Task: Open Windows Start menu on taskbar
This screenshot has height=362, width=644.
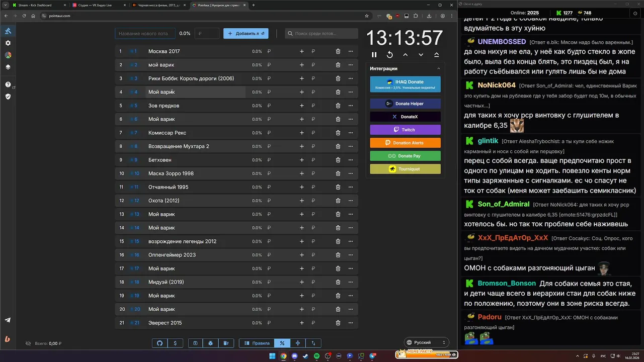Action: tap(272, 356)
